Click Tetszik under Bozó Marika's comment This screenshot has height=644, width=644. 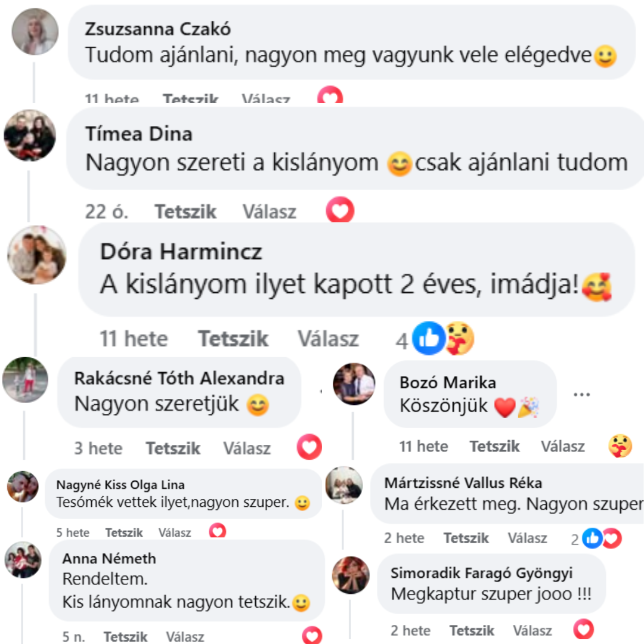[494, 447]
